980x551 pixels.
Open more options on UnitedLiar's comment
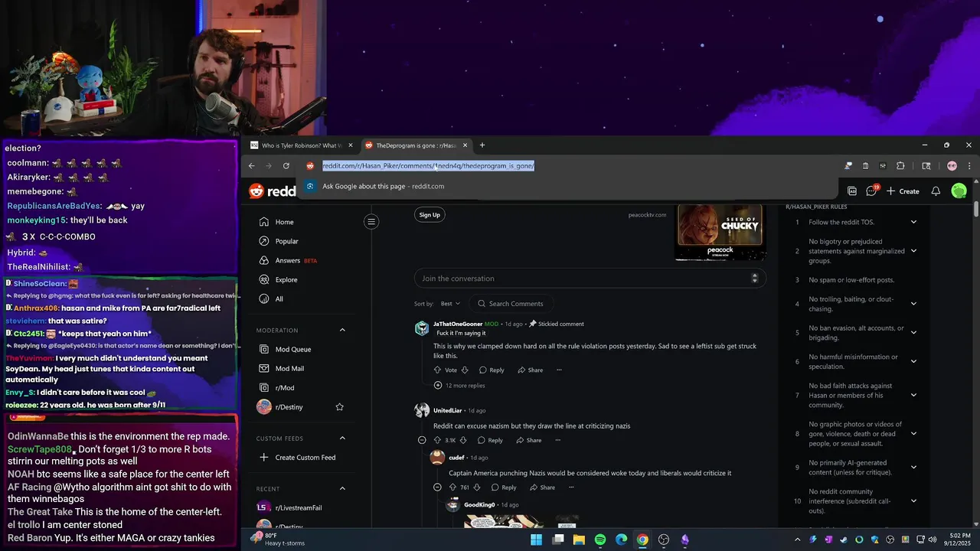pyautogui.click(x=557, y=441)
